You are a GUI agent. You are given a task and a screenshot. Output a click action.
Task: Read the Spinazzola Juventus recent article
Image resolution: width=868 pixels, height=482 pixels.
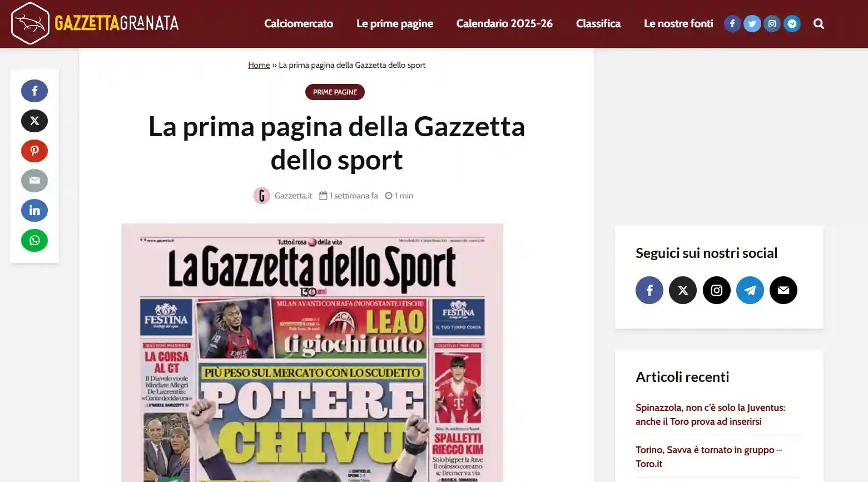pos(710,414)
